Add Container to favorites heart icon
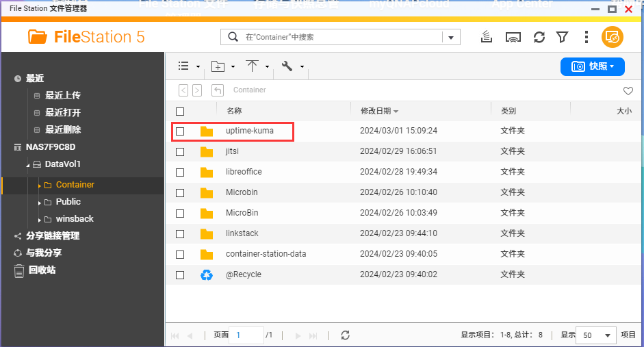The height and width of the screenshot is (347, 644). (628, 91)
